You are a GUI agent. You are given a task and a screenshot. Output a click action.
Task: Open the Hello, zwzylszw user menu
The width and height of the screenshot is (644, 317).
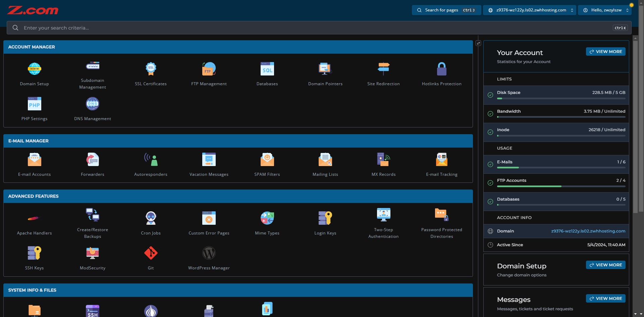(605, 10)
